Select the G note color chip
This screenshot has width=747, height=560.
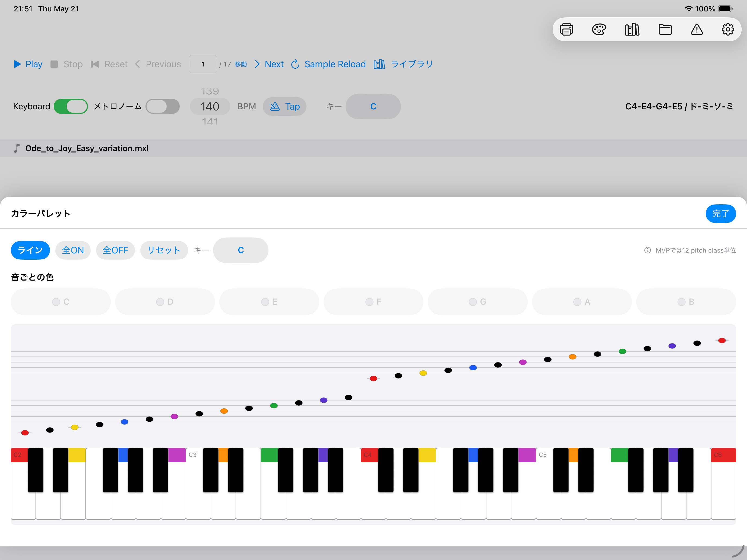[477, 302]
